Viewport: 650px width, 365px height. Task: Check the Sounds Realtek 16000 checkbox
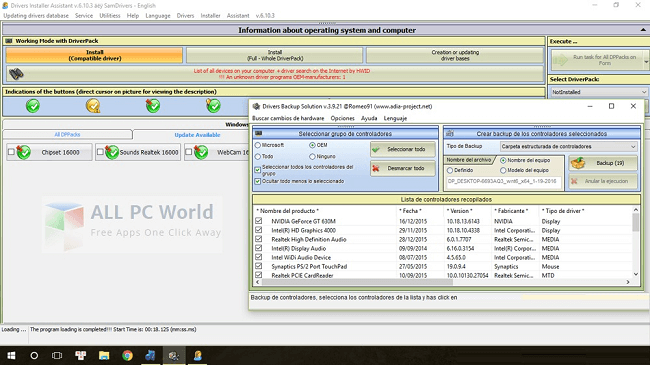[x=100, y=152]
